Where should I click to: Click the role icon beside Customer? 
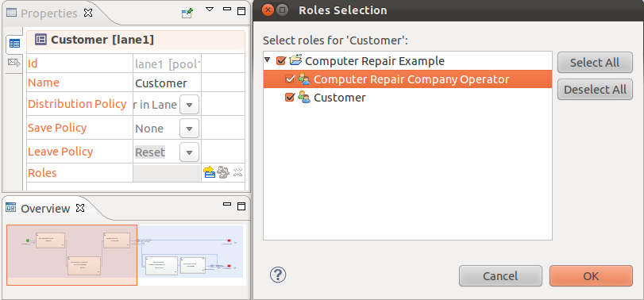(x=304, y=98)
